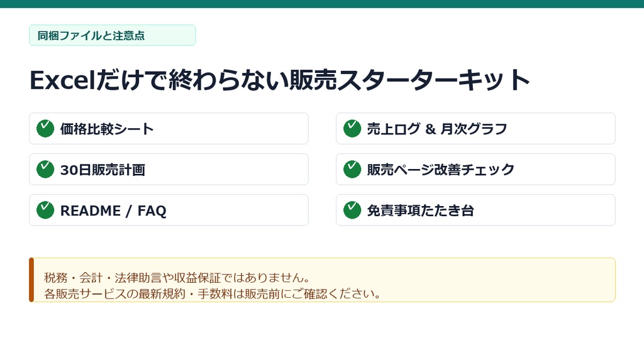This screenshot has height=338, width=644.
Task: Select the 価格比較シート item card
Action: [169, 128]
